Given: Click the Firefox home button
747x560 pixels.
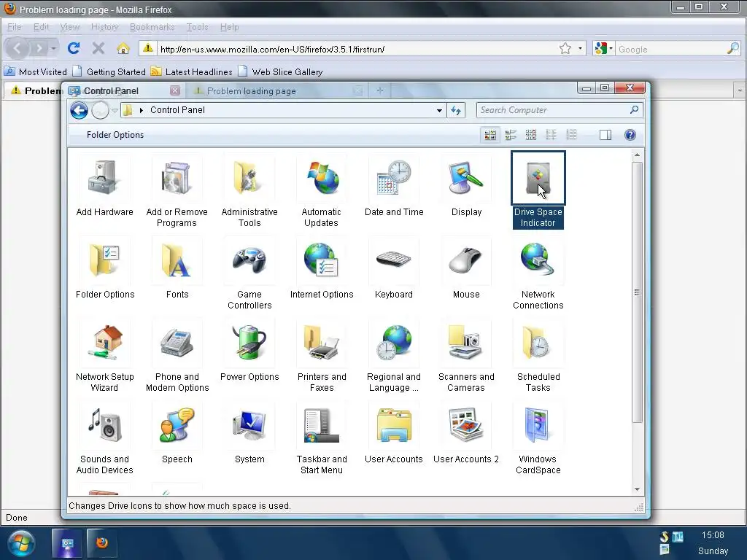Looking at the screenshot, I should tap(123, 48).
